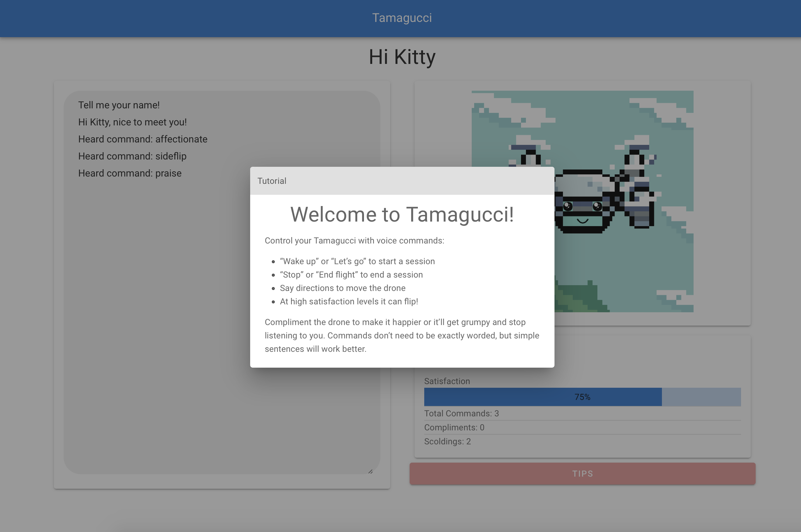Click the Compliments: 0 row
801x532 pixels.
454,427
